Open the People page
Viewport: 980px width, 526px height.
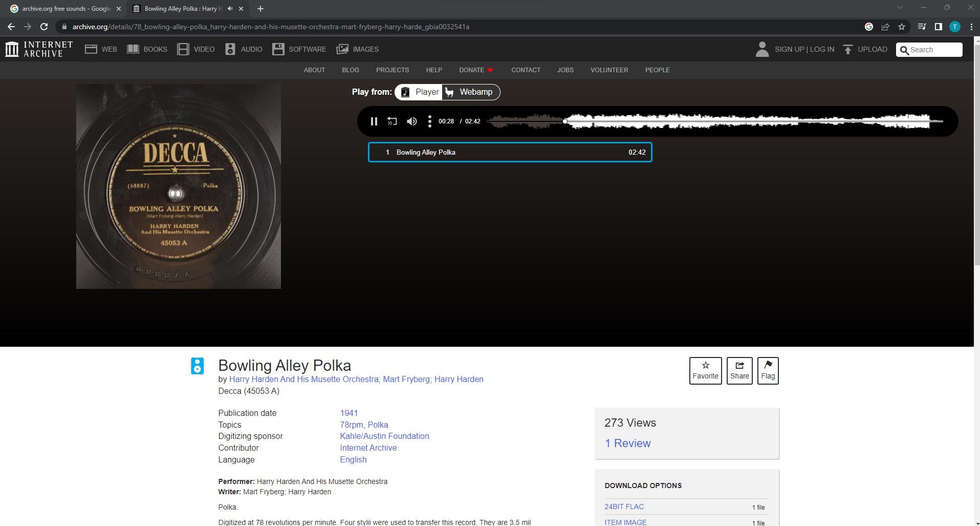[657, 70]
